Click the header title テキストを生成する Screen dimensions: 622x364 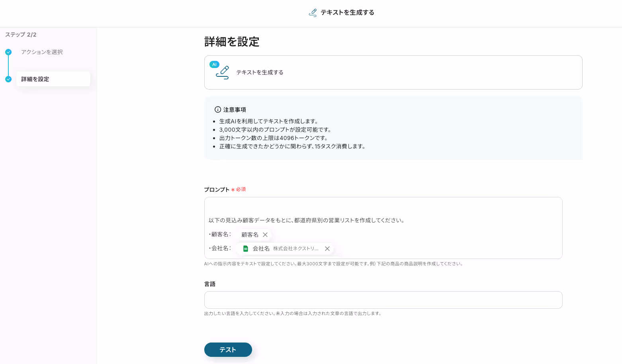[348, 13]
